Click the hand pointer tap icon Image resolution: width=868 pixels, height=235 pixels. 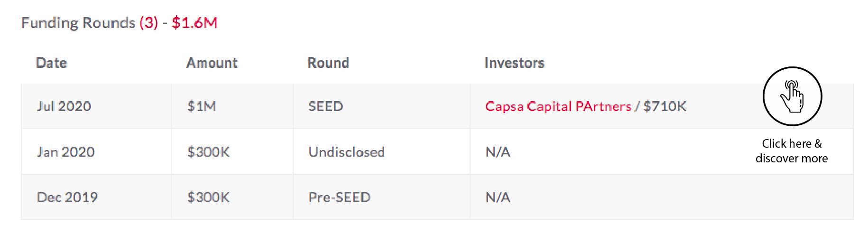pyautogui.click(x=792, y=96)
